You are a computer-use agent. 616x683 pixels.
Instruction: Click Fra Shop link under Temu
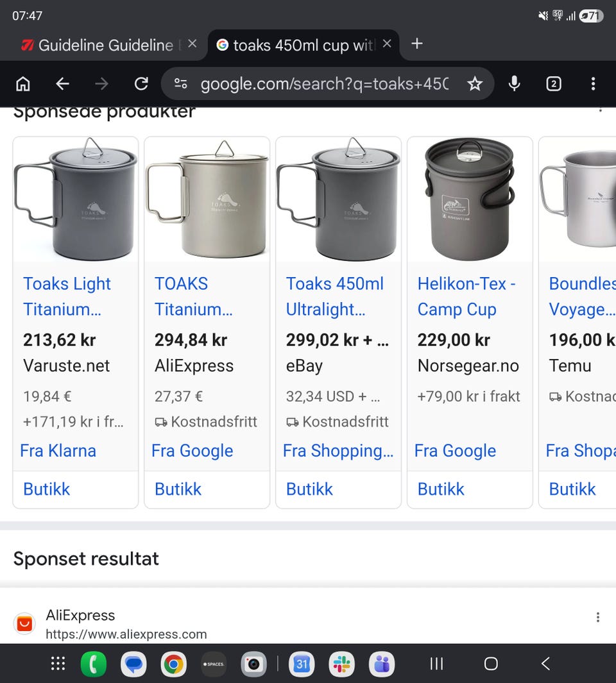tap(581, 450)
